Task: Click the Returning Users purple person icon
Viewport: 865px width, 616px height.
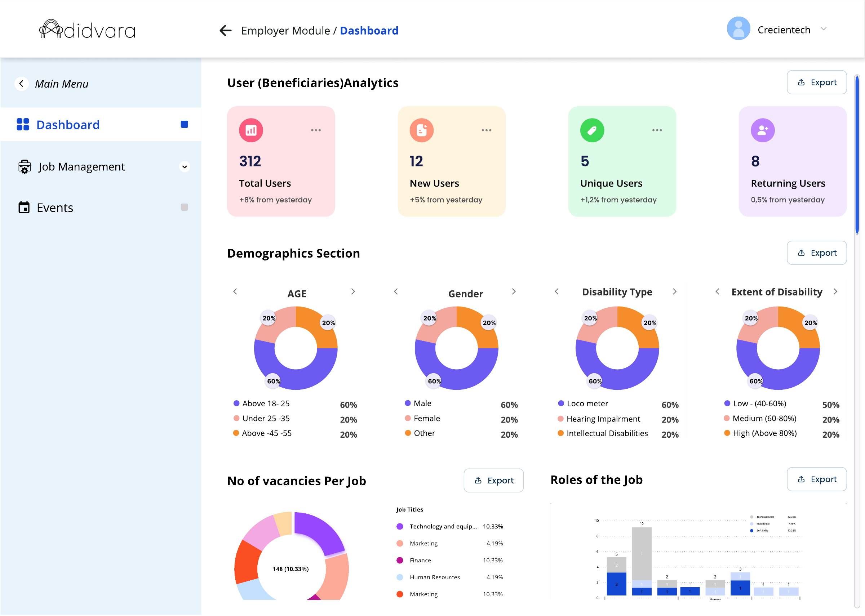Action: point(762,130)
